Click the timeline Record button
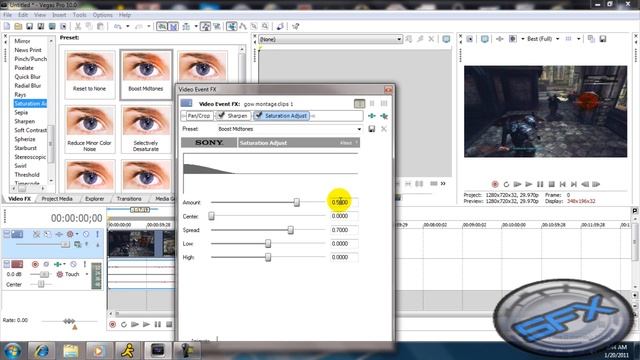The image size is (640, 360). [112, 324]
